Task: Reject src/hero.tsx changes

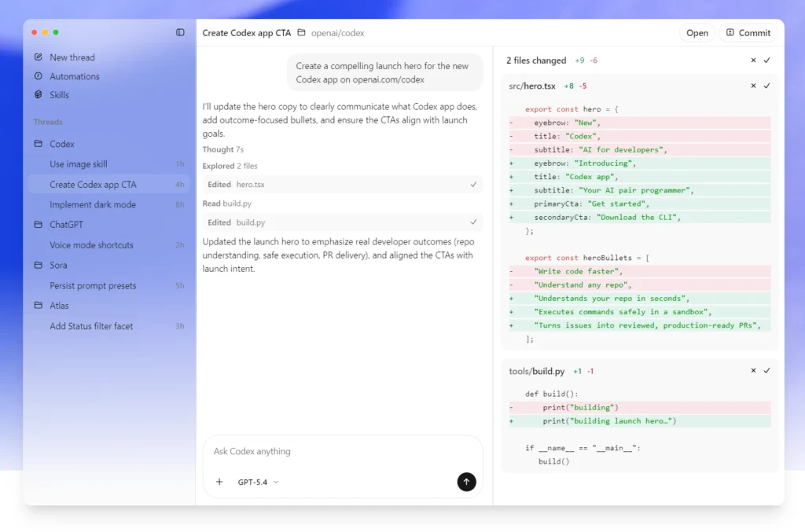Action: click(753, 86)
